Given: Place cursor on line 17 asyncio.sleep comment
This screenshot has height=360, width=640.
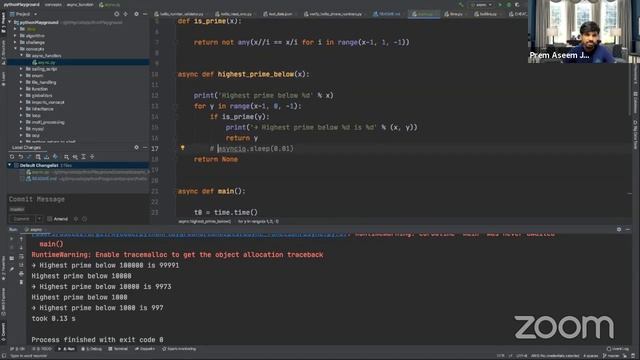Looking at the screenshot, I should [x=255, y=149].
